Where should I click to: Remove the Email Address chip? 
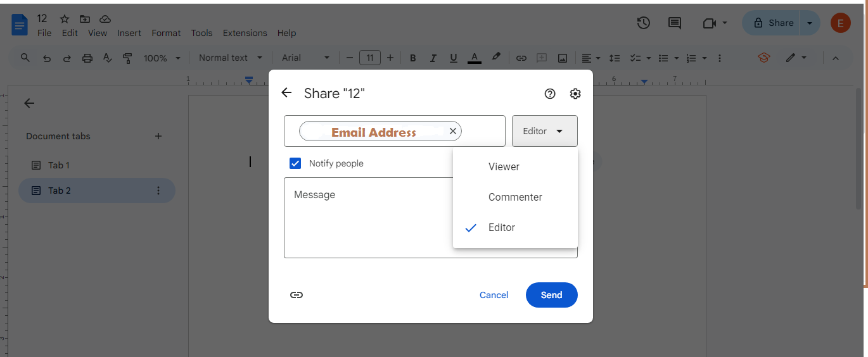click(x=453, y=131)
